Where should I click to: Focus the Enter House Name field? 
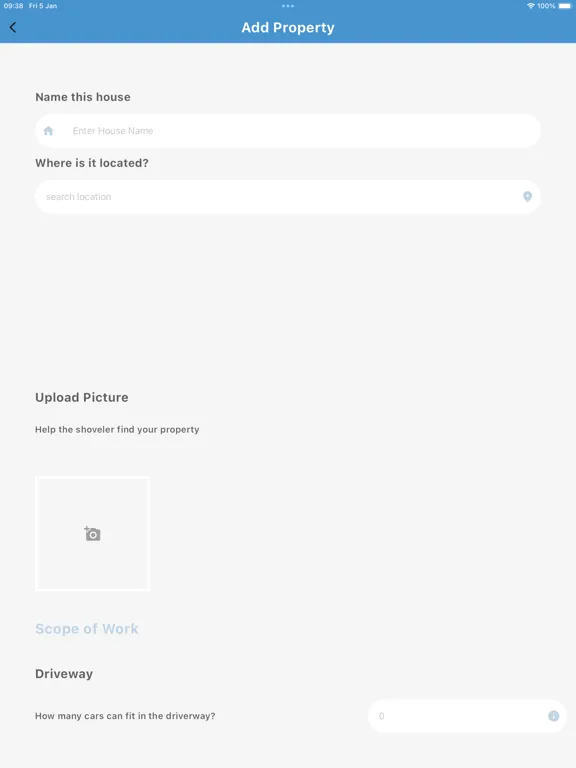coord(288,131)
